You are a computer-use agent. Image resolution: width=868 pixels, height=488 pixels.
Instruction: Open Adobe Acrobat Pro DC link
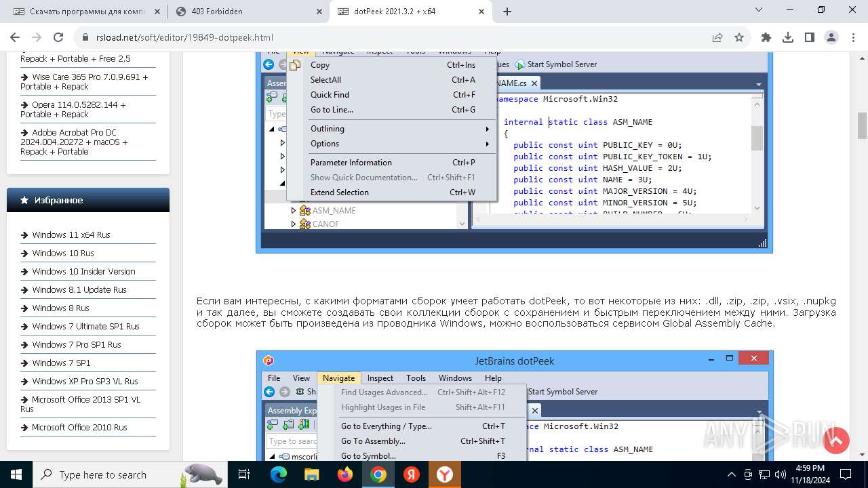(x=75, y=142)
